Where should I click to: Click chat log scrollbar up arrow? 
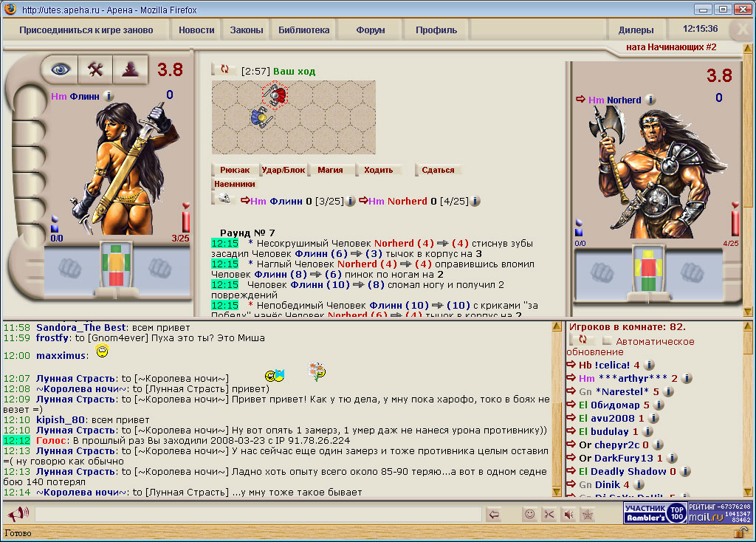[557, 326]
